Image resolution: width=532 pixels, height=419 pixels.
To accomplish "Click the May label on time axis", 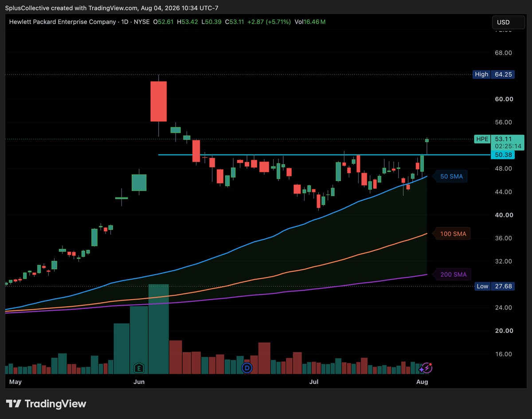I will 15,382.
